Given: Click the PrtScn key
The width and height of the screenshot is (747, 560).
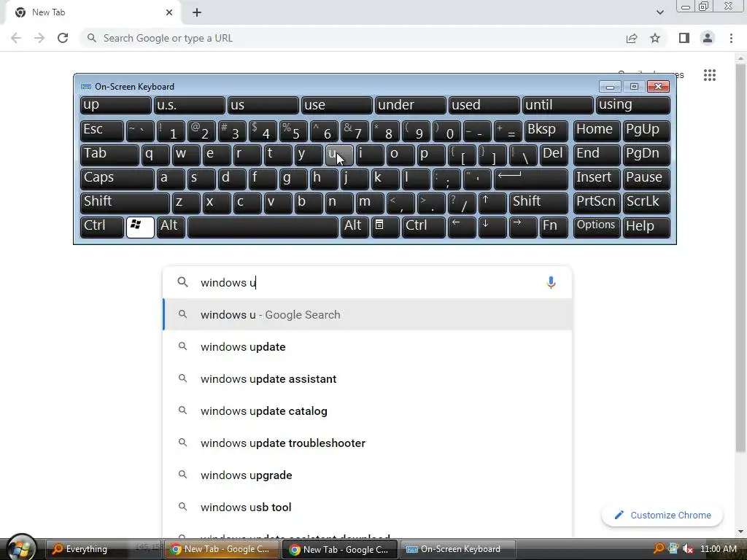Looking at the screenshot, I should pos(597,203).
